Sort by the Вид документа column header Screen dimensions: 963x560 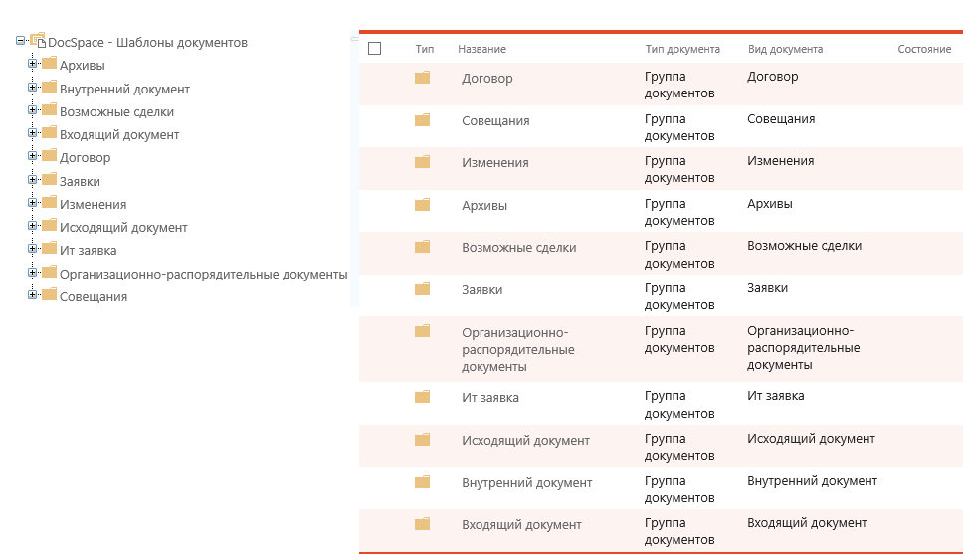tap(786, 49)
